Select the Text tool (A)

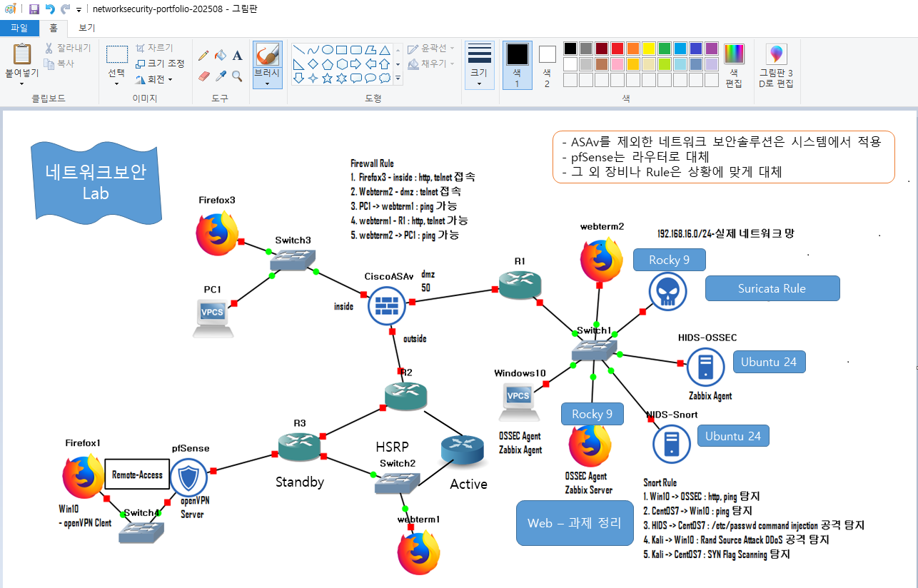(238, 55)
